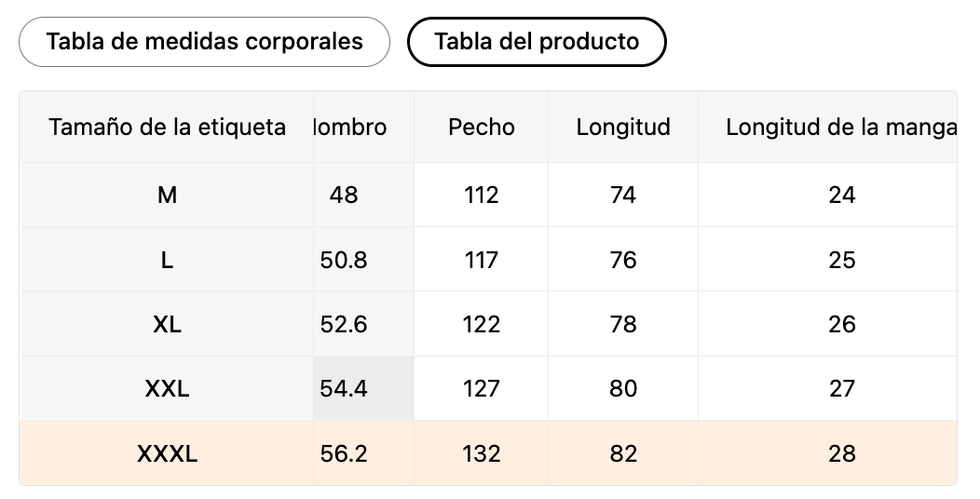Image resolution: width=980 pixels, height=499 pixels.
Task: Select the highlighted XXXL size row
Action: tap(167, 453)
